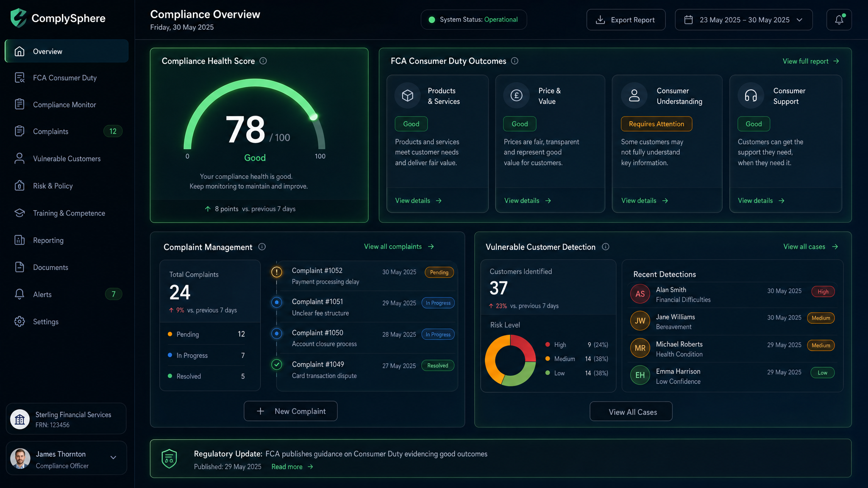Click the Documents file icon

click(19, 267)
